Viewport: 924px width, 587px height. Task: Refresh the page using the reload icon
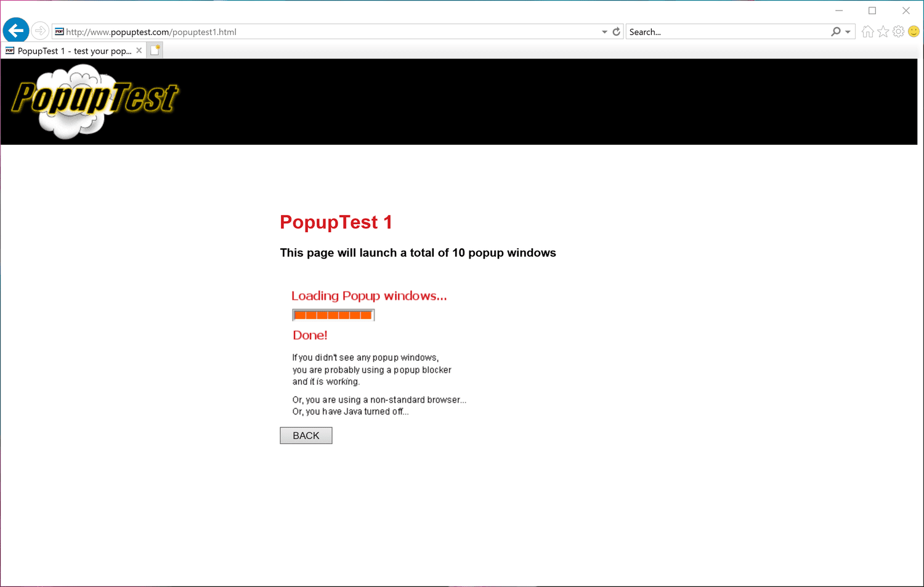616,31
